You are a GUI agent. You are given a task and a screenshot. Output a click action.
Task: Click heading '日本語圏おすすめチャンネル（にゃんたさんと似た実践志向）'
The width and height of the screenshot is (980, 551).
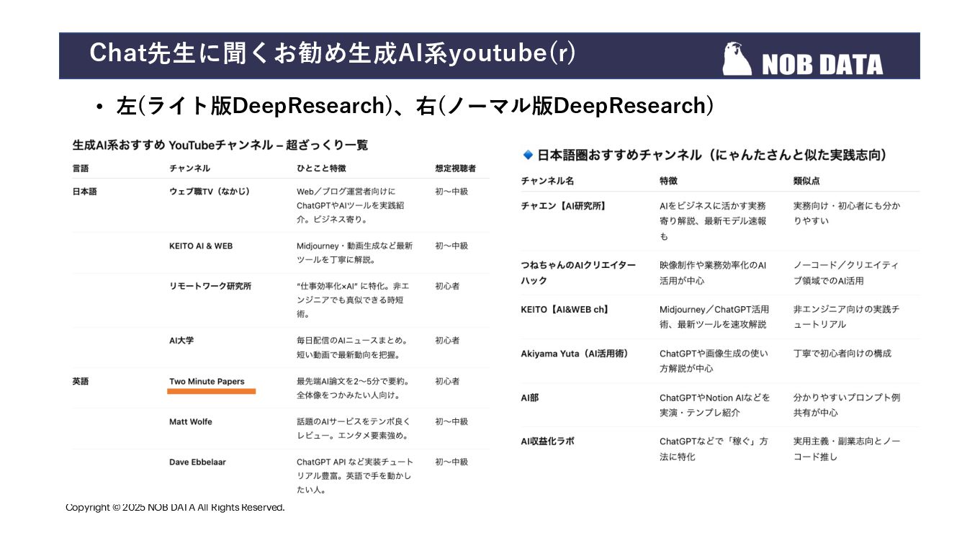coord(712,155)
